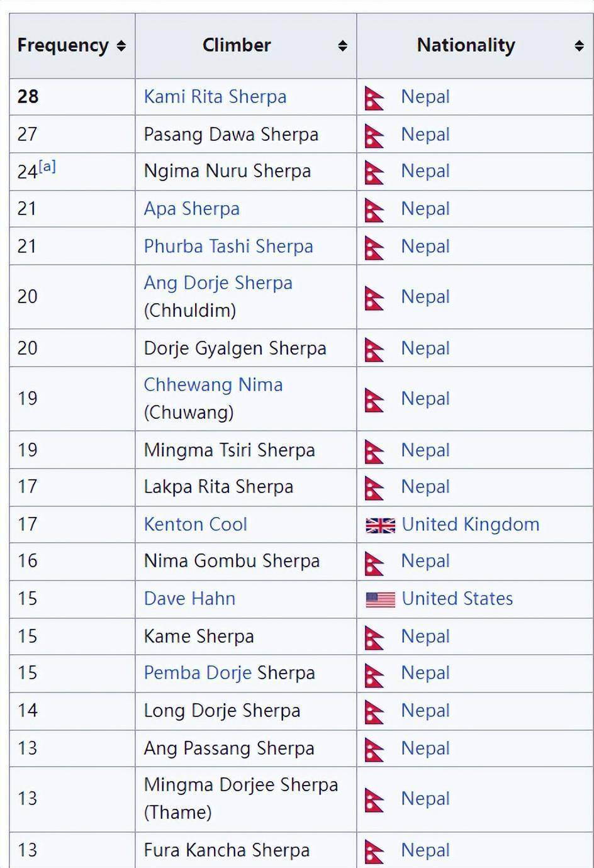Click Nepal flag in Fura Kancha row

point(374,852)
